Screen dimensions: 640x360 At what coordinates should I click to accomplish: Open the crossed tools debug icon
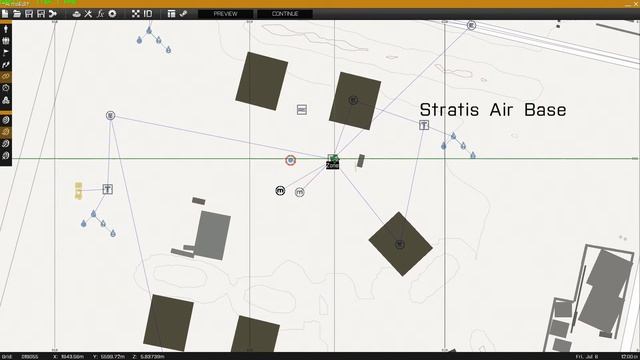[x=88, y=14]
